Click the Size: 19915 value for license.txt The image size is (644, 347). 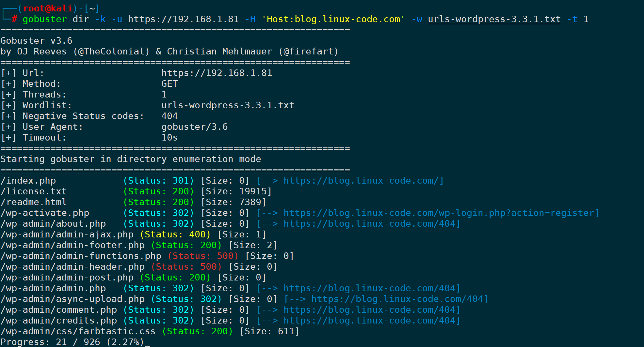tap(236, 191)
